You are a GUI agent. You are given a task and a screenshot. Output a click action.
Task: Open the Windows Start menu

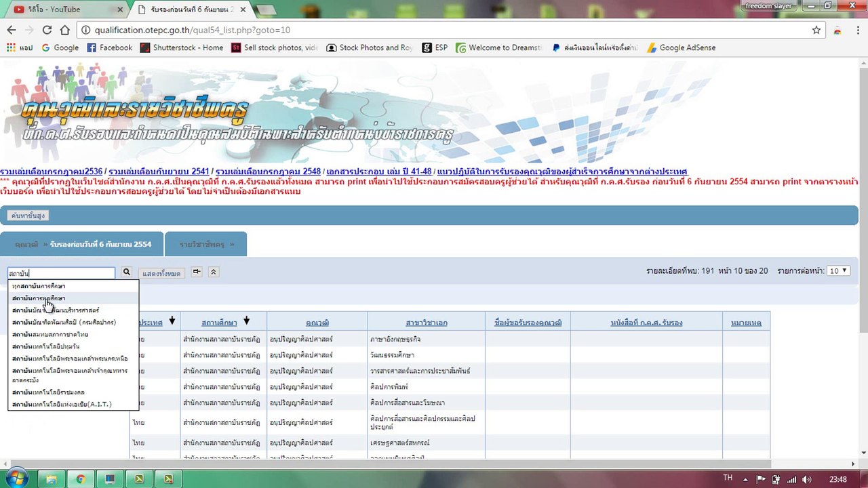coord(18,478)
